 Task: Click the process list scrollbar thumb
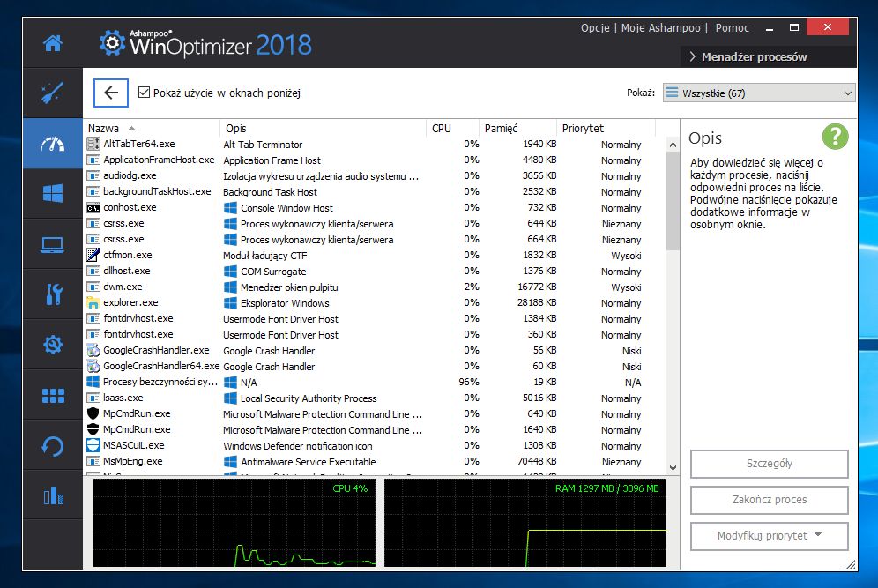pyautogui.click(x=673, y=201)
